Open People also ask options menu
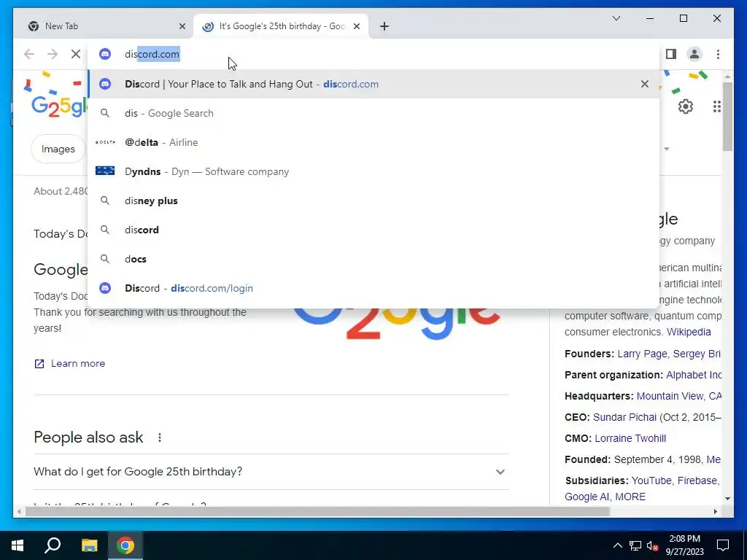Screen dimensions: 747x560 coord(160,437)
